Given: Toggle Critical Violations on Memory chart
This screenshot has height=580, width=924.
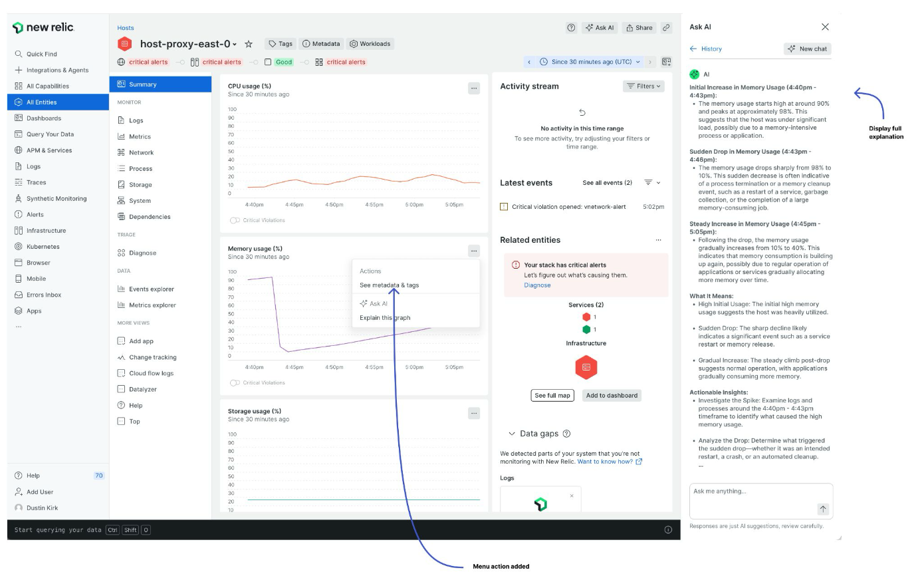Looking at the screenshot, I should click(x=234, y=382).
